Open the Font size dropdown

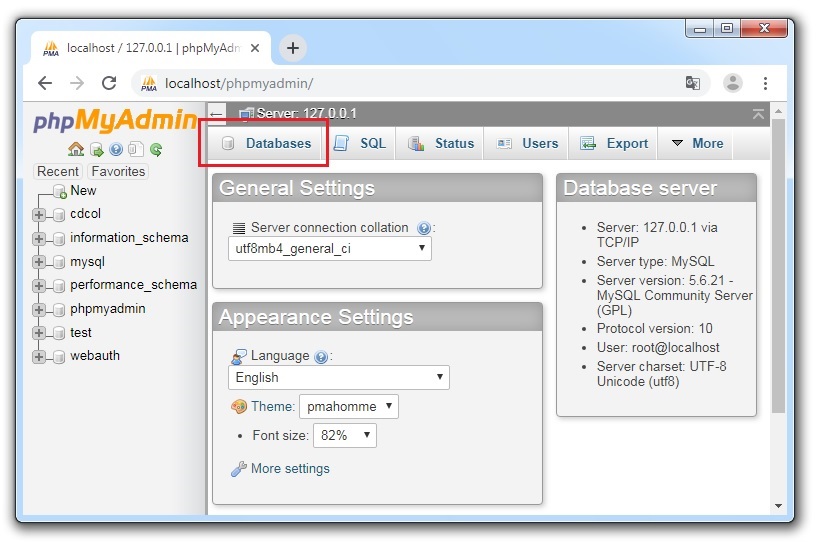pyautogui.click(x=344, y=436)
